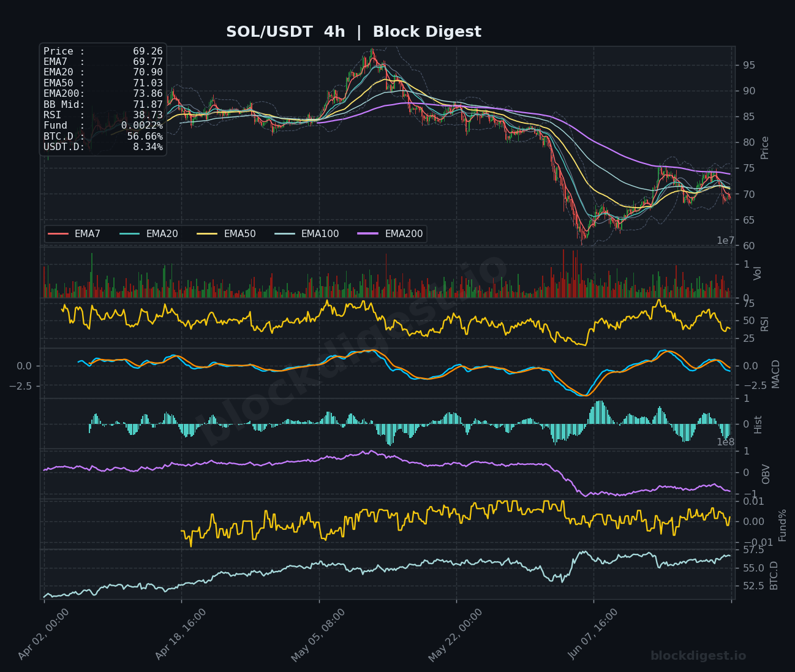Click the 65 price axis tick

pos(748,220)
